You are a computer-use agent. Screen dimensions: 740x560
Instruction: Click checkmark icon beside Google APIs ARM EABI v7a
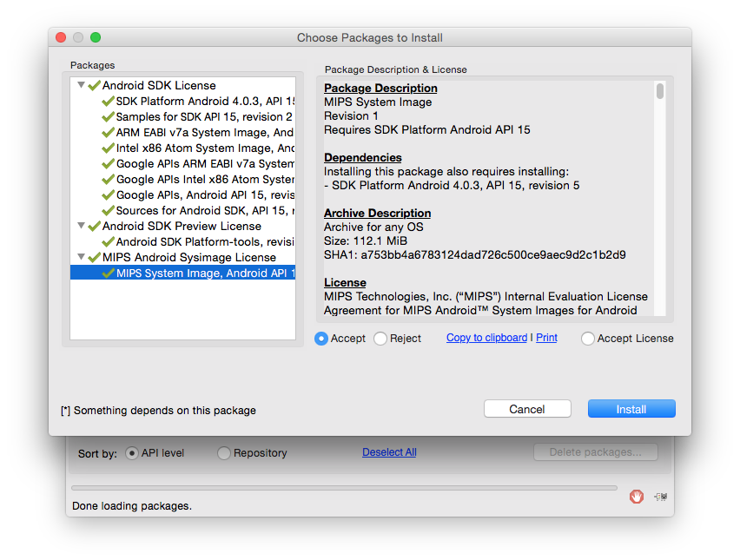[108, 164]
